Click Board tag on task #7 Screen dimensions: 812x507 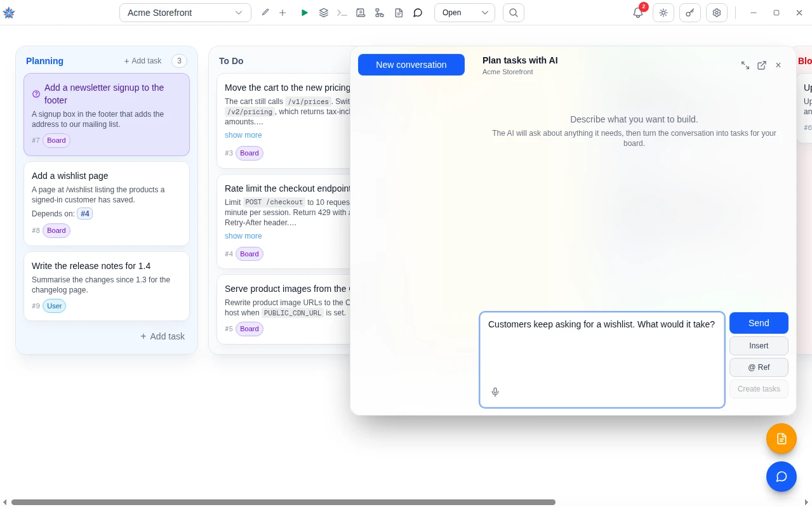coord(57,140)
